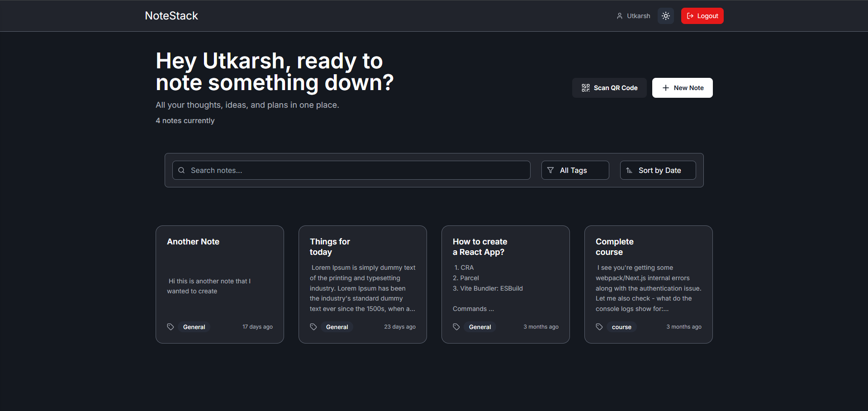Toggle the light/dark theme sun button
Screen dimensions: 868x411
(x=665, y=16)
